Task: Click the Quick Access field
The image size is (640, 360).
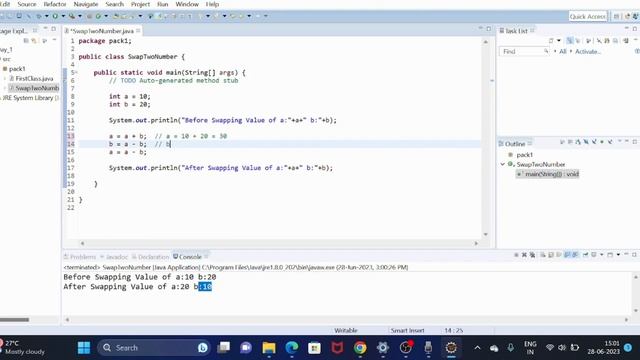Action: point(588,16)
